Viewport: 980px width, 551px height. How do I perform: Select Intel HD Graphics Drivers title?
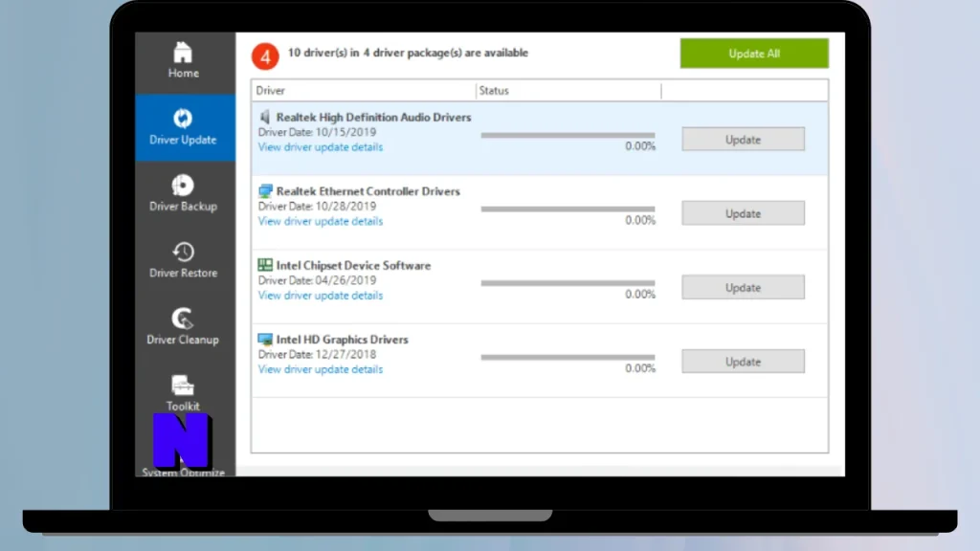(343, 340)
